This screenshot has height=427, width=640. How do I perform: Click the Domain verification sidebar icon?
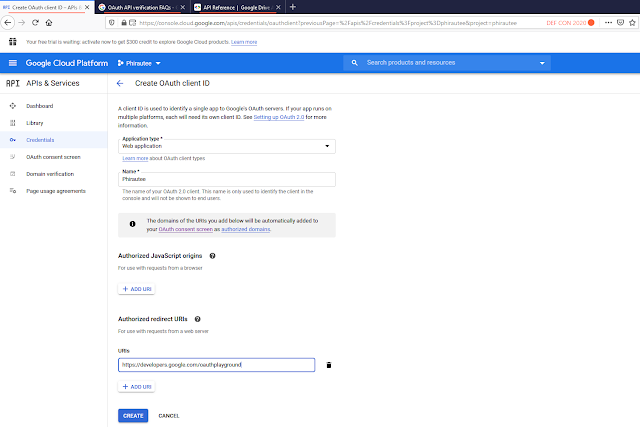tap(13, 174)
